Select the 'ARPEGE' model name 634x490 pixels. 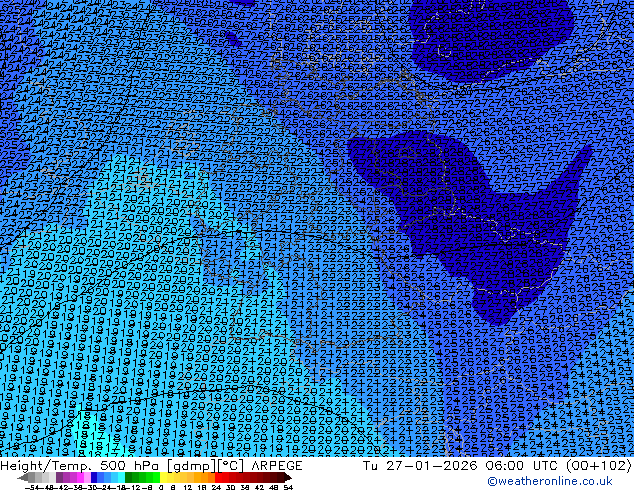coord(277,466)
